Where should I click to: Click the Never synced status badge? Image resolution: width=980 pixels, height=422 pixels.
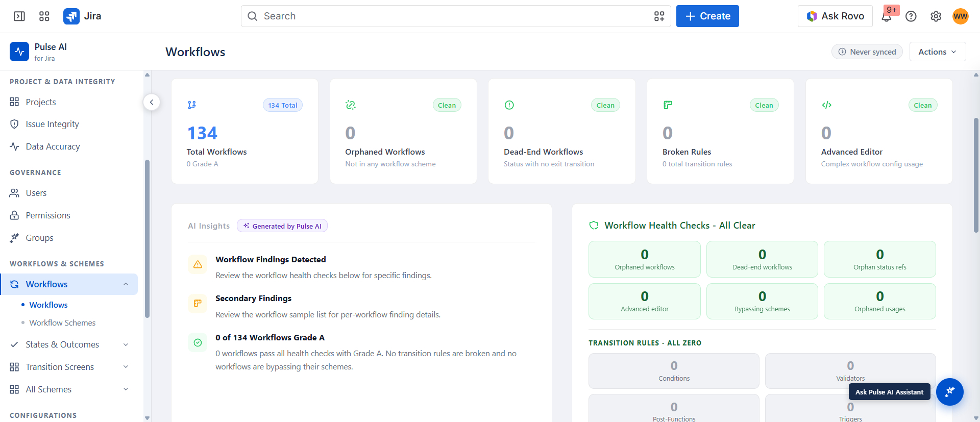867,52
